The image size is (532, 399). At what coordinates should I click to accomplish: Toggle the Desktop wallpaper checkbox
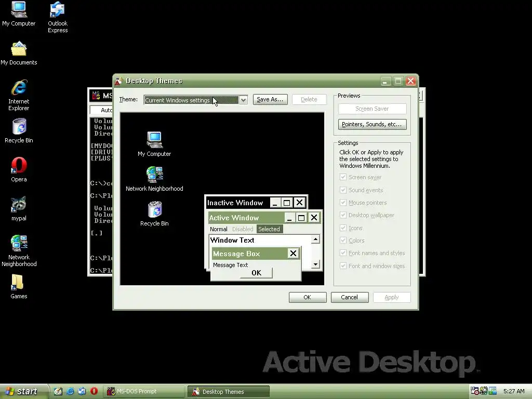(343, 215)
